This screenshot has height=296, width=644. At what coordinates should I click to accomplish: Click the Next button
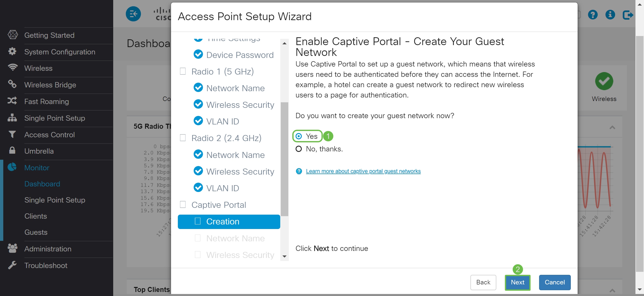pos(517,282)
